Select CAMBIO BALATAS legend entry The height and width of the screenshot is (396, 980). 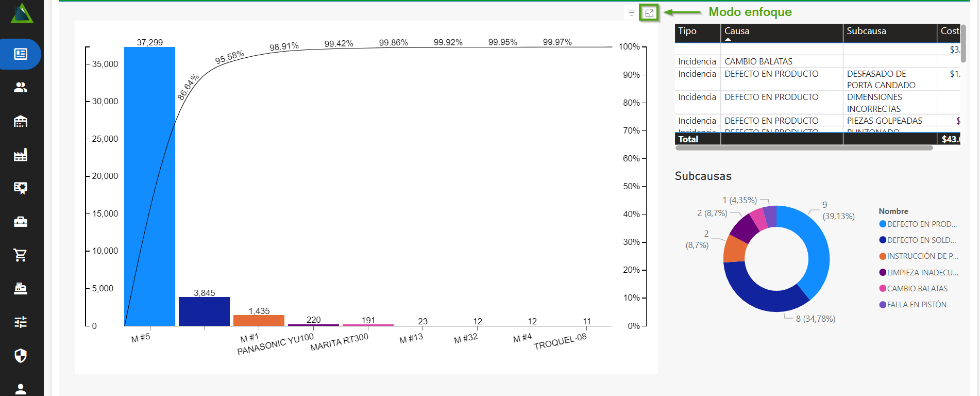point(917,289)
